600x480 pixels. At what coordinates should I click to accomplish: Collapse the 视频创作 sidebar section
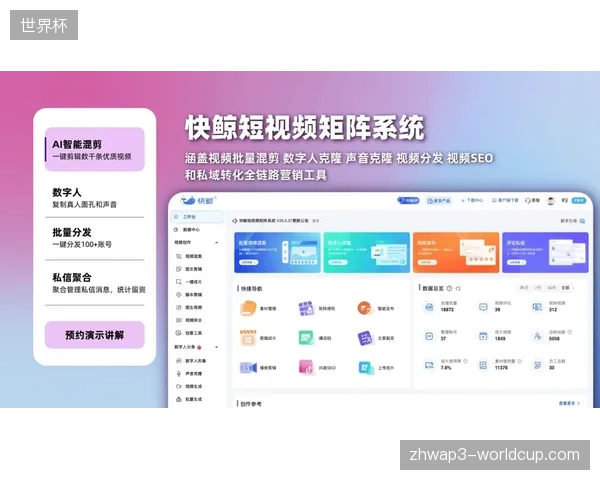tap(217, 243)
